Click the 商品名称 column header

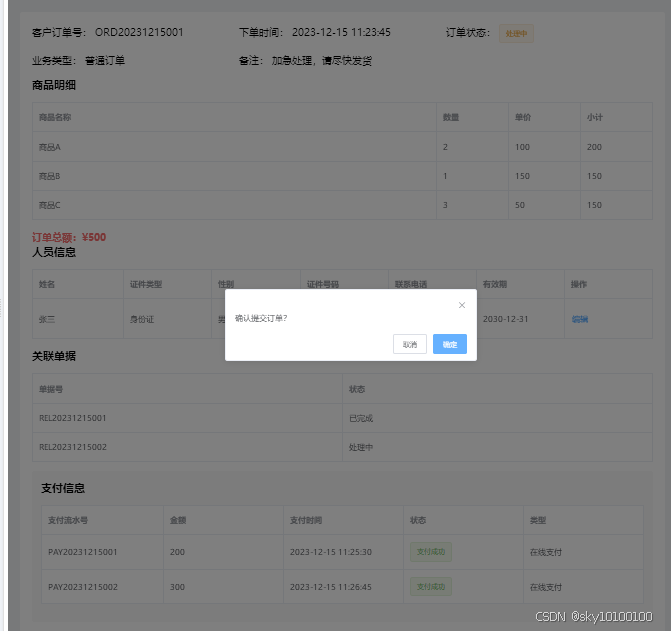(x=55, y=117)
